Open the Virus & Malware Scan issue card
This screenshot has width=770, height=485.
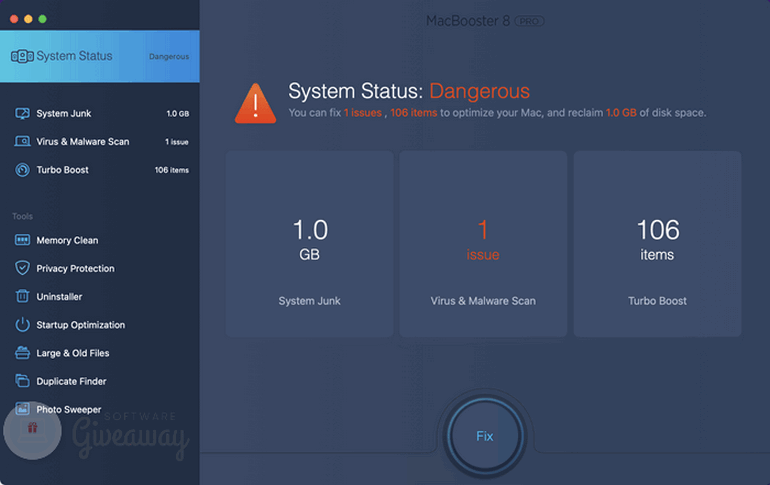pos(483,243)
